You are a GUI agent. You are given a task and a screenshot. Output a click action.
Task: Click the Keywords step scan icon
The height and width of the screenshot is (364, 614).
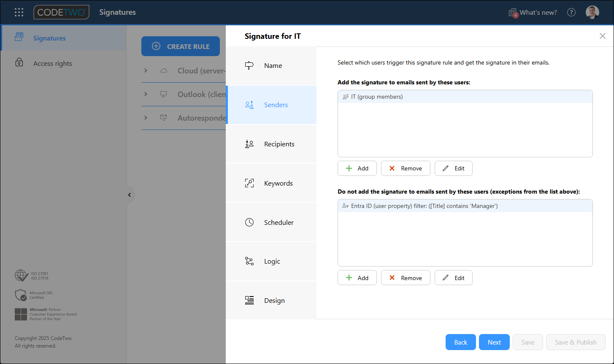pos(249,183)
